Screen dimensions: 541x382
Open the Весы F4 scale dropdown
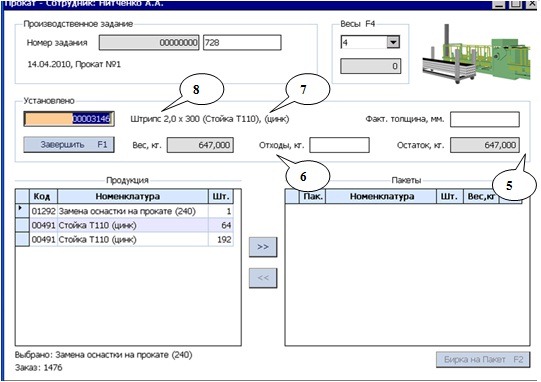393,42
